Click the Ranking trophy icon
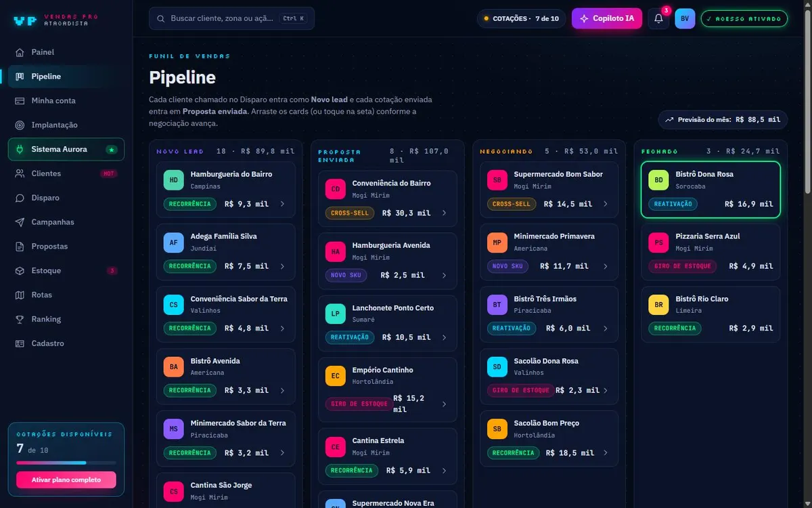 tap(19, 319)
